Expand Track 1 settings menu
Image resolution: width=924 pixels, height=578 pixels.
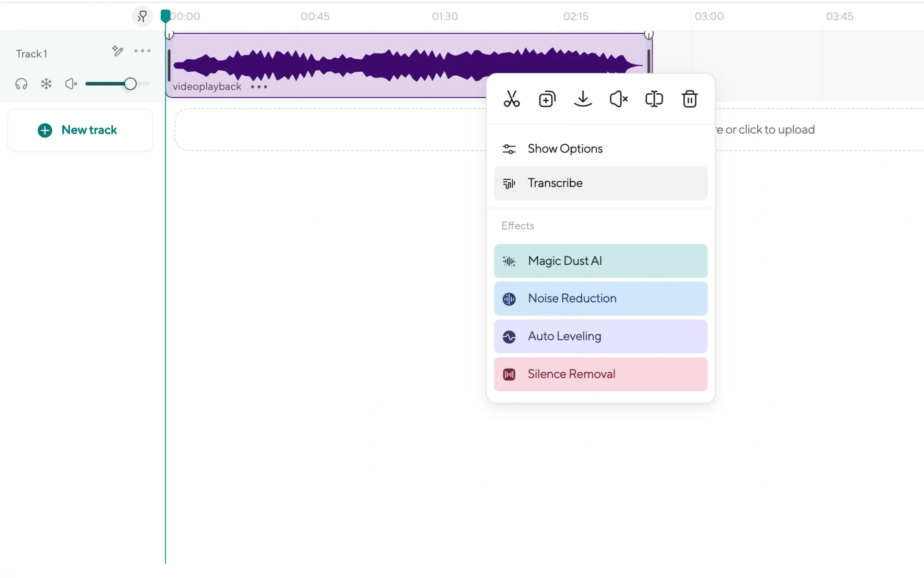pos(142,52)
